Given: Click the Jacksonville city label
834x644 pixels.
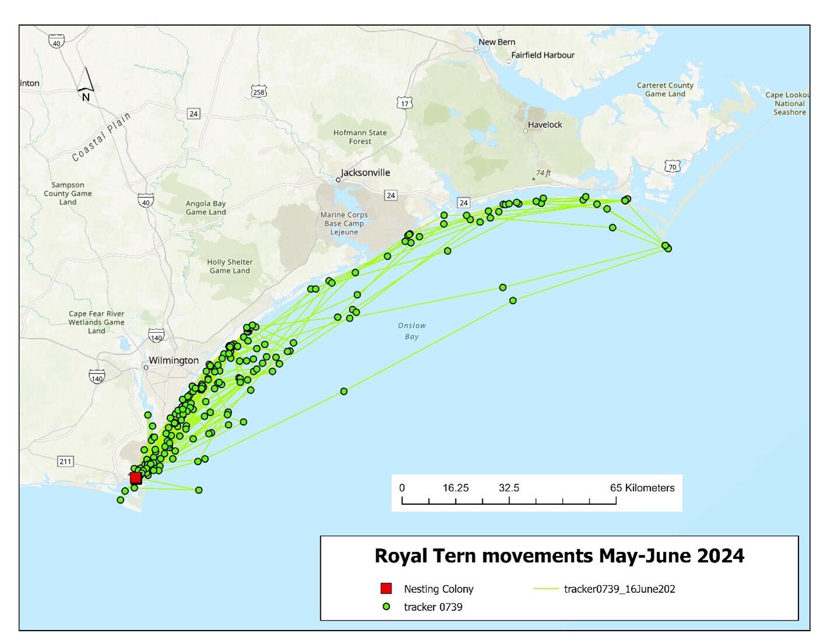Looking at the screenshot, I should click(365, 173).
